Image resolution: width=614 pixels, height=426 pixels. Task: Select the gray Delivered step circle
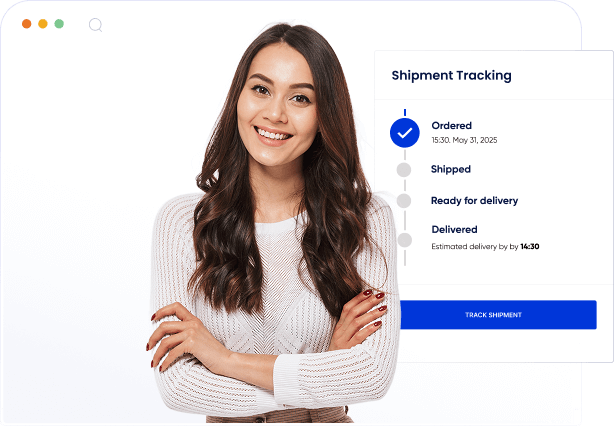click(x=405, y=240)
